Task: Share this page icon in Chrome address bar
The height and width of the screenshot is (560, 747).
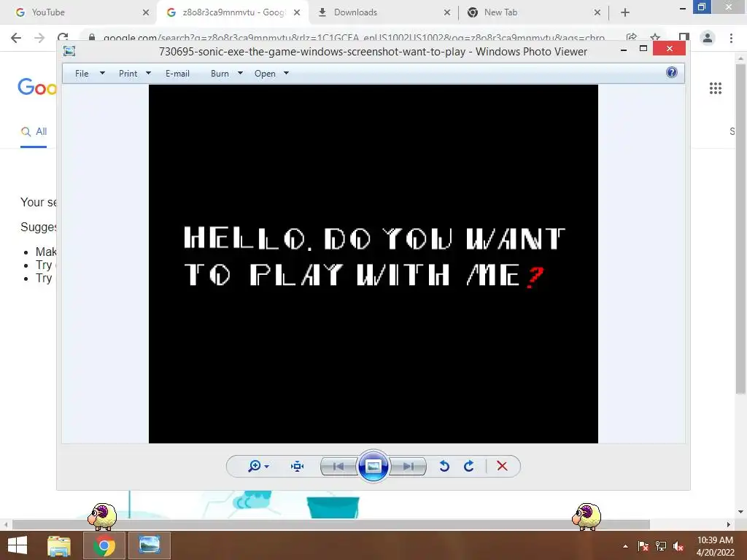Action: point(632,37)
